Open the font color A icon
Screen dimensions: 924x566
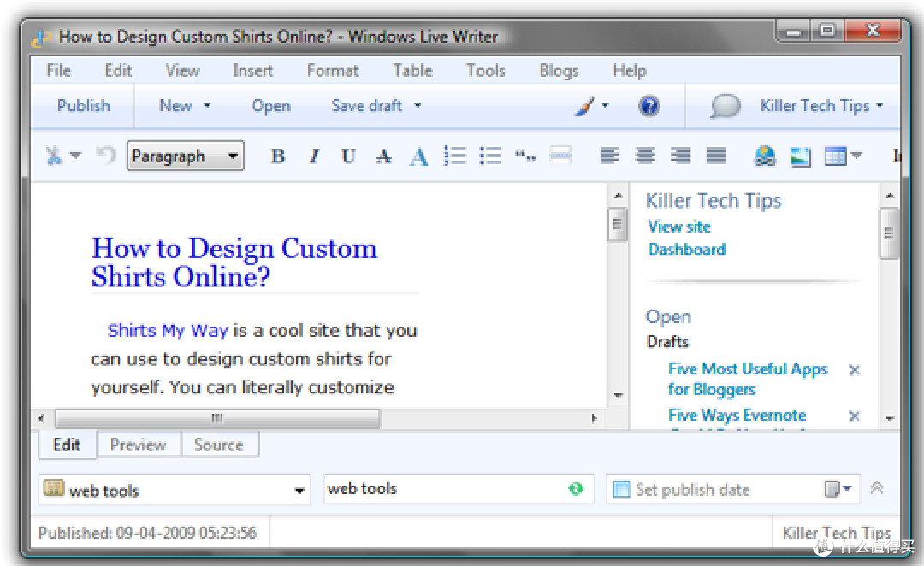(419, 156)
